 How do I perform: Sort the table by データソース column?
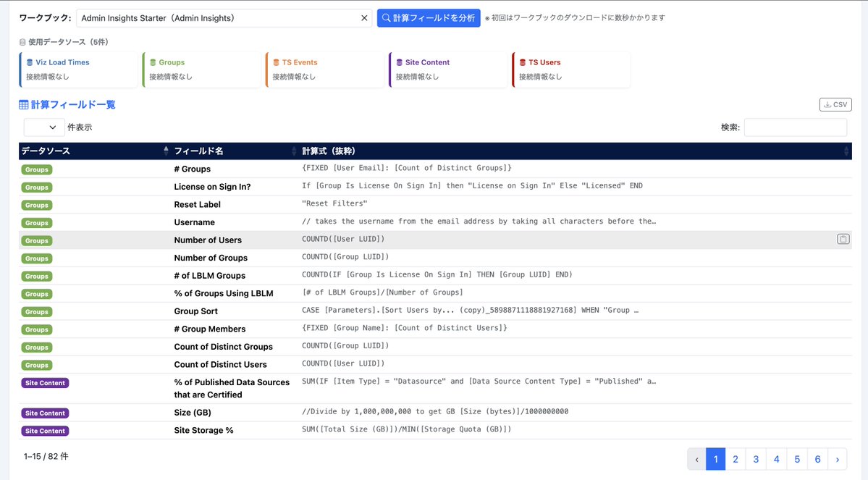click(95, 151)
